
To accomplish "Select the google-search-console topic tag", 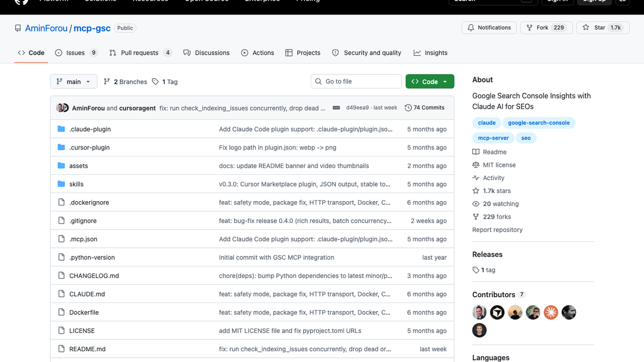I will pyautogui.click(x=539, y=123).
